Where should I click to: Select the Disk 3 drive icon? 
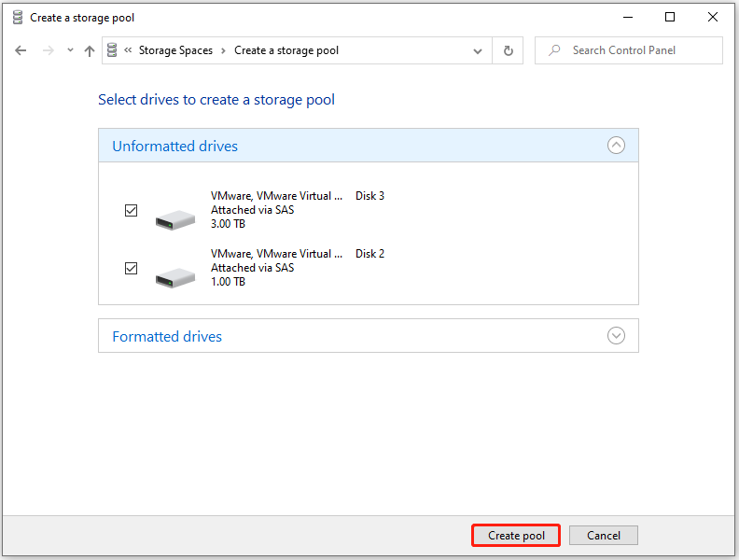coord(175,220)
